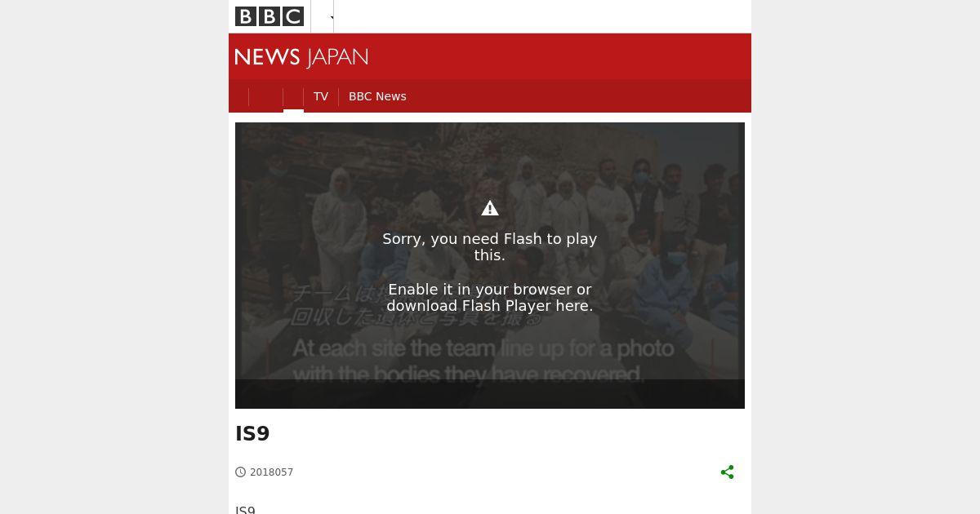Click the 'download Flash Player here' link
This screenshot has height=514, width=980.
tap(490, 306)
